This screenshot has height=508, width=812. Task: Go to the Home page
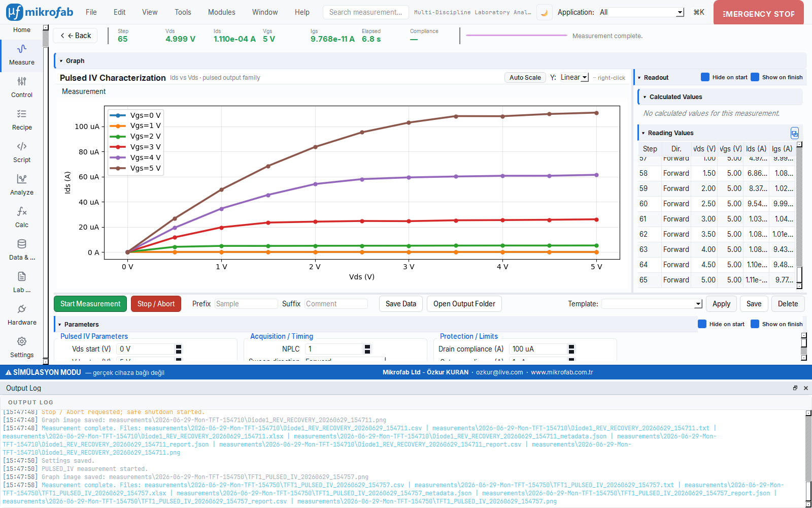[22, 30]
